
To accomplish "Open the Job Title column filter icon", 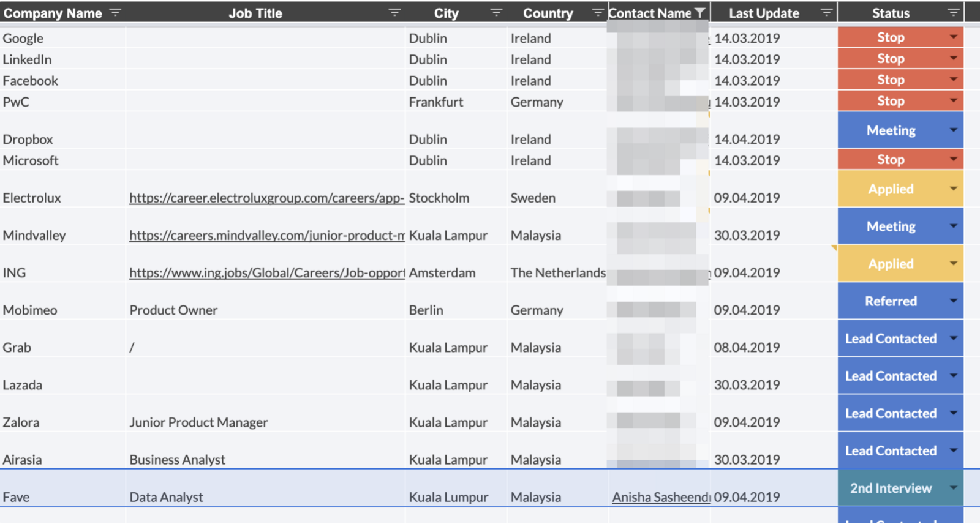I will point(395,13).
